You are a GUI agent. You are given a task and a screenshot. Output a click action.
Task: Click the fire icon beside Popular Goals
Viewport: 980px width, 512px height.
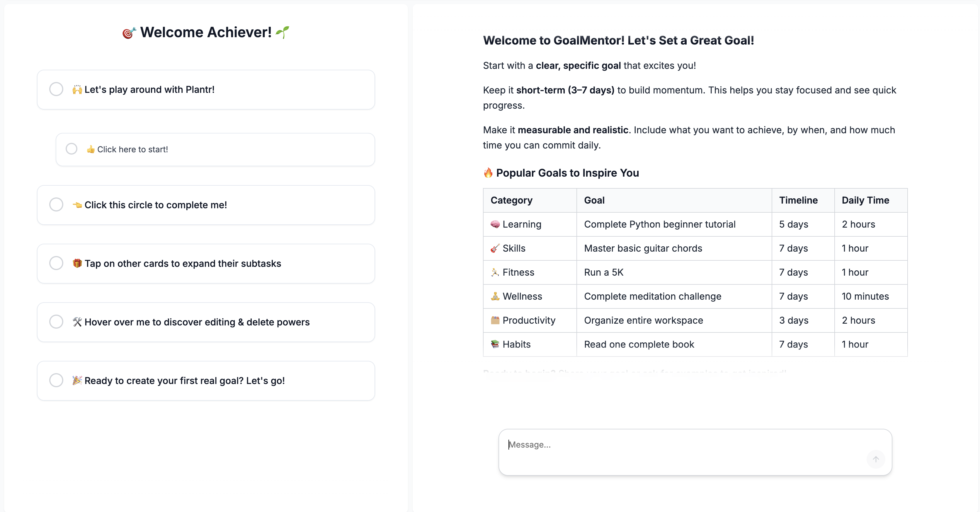tap(488, 173)
